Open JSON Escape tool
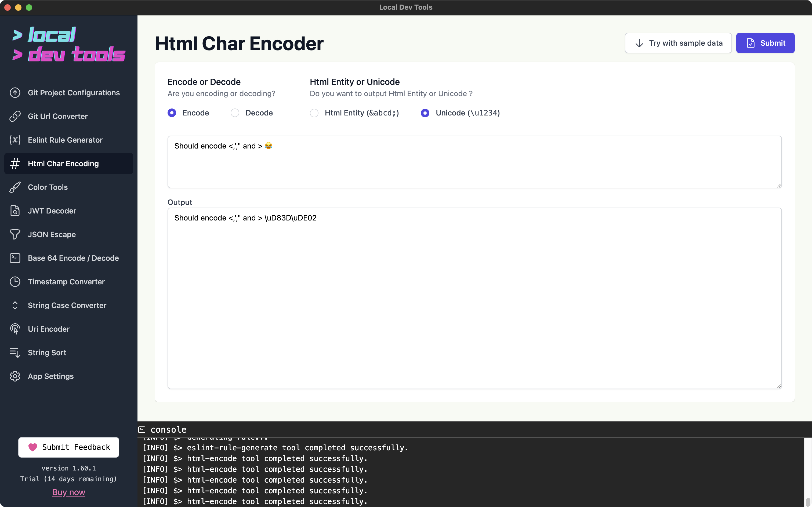This screenshot has width=812, height=507. pyautogui.click(x=69, y=234)
